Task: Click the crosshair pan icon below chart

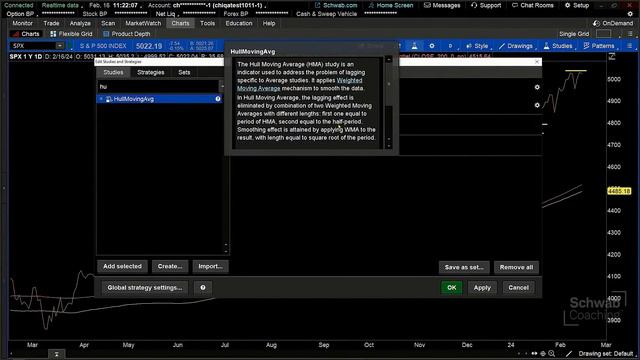Action: click(x=543, y=353)
